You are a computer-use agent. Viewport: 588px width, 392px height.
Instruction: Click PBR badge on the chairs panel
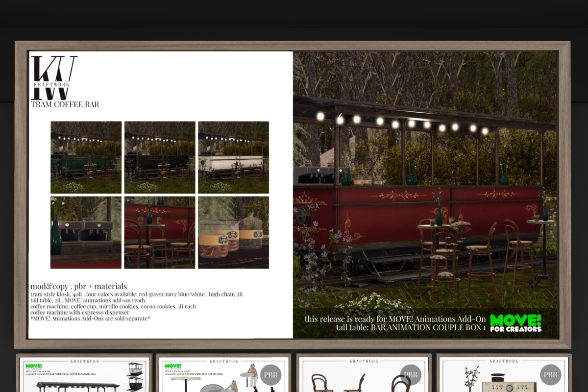[x=411, y=375]
